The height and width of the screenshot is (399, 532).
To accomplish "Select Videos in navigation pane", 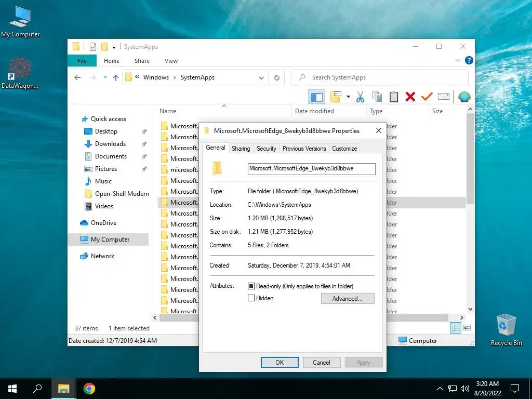I will tap(104, 206).
